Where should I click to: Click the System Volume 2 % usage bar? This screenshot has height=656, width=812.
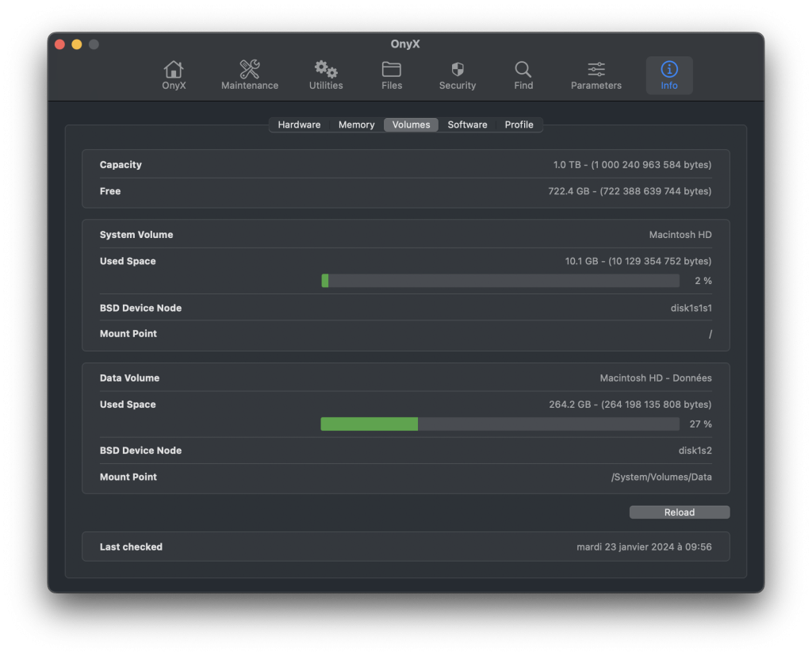click(500, 281)
